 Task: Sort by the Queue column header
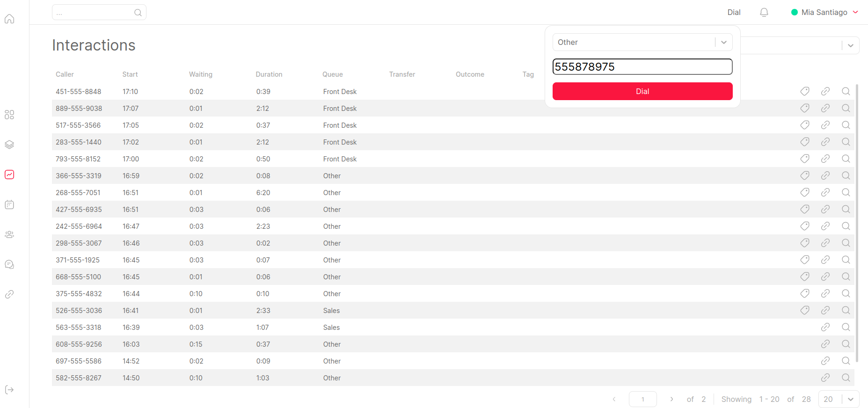(333, 74)
